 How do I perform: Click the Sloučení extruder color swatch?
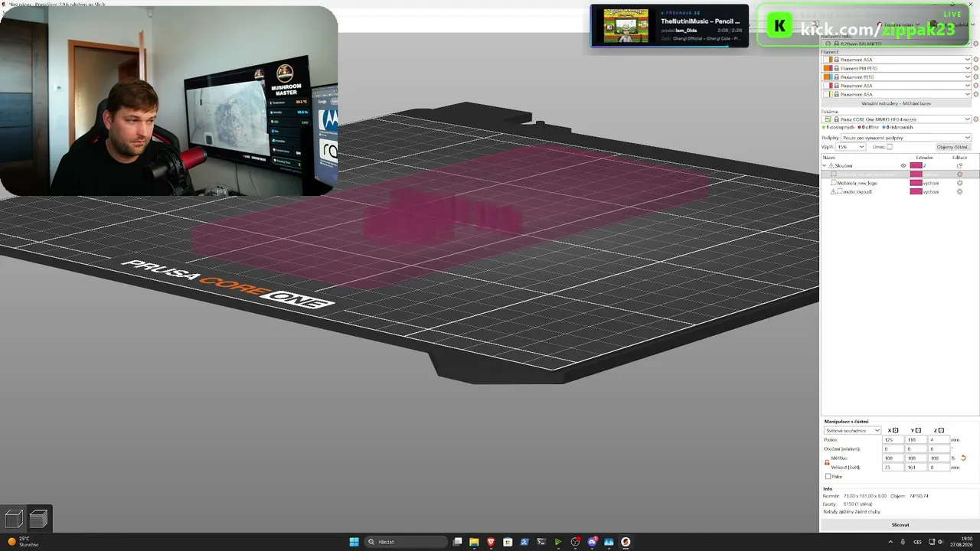coord(916,165)
